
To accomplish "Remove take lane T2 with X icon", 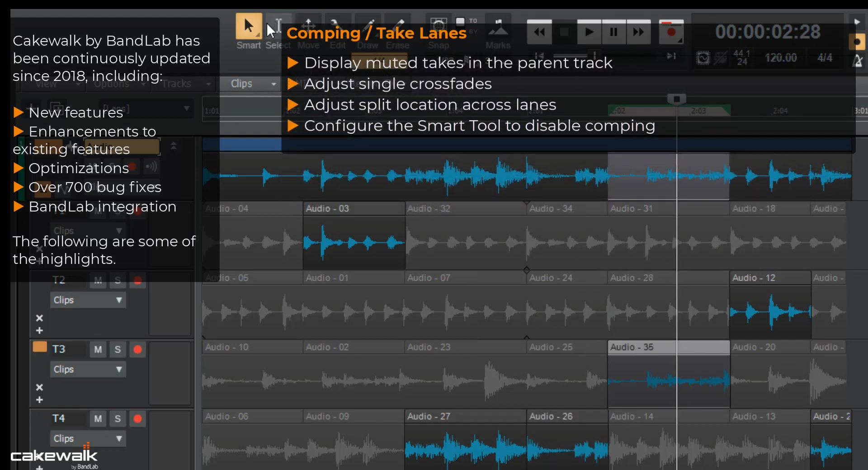I will coord(39,318).
